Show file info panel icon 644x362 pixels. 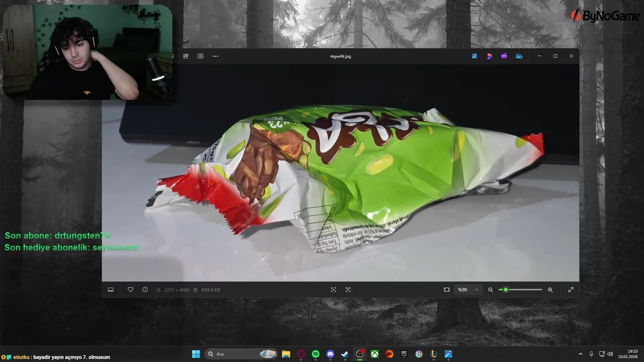(145, 290)
